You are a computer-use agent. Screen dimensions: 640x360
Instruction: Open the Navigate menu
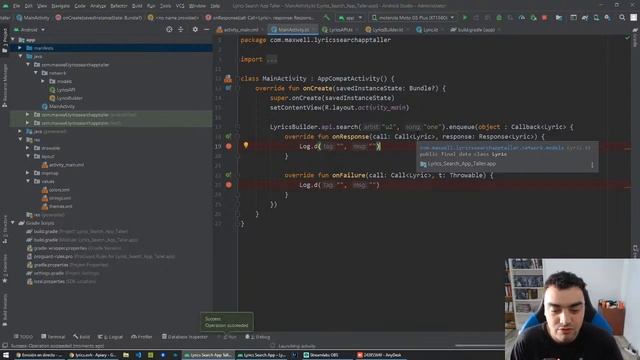(60, 6)
